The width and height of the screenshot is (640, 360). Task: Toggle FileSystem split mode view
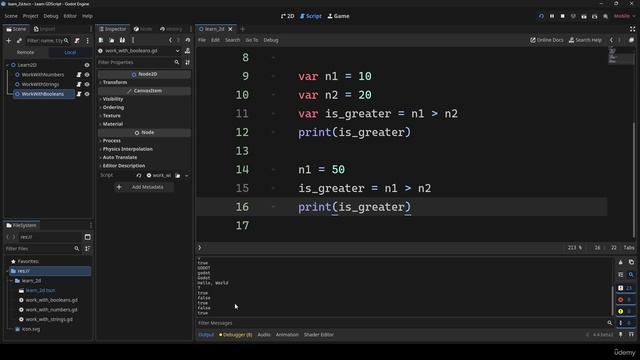(x=87, y=237)
